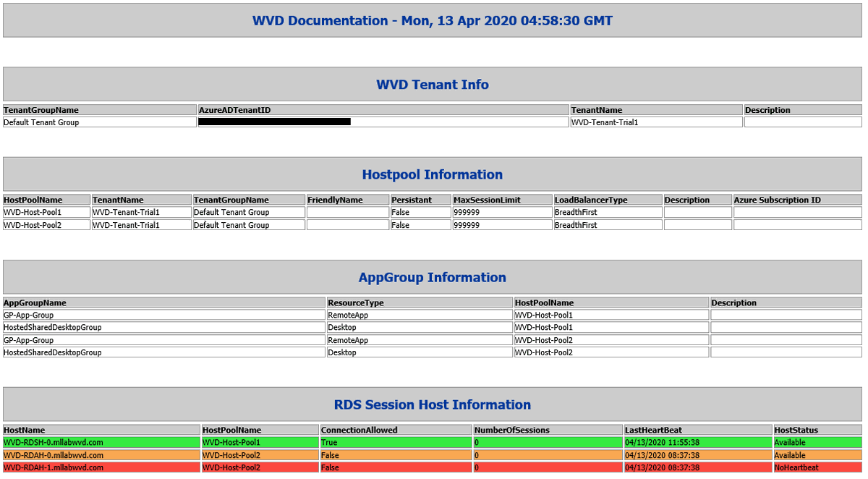
Task: Select the AppGroup Information section heading
Action: tap(433, 277)
